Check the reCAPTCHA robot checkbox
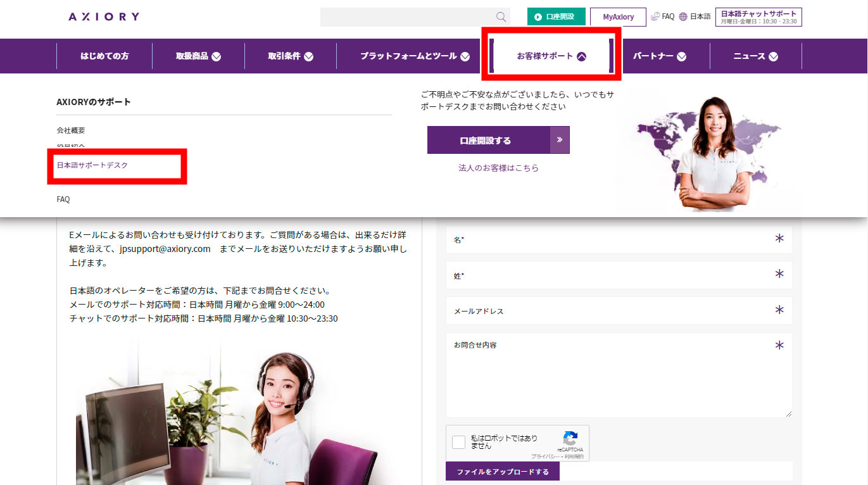Viewport: 868px width, 485px height. pyautogui.click(x=459, y=442)
